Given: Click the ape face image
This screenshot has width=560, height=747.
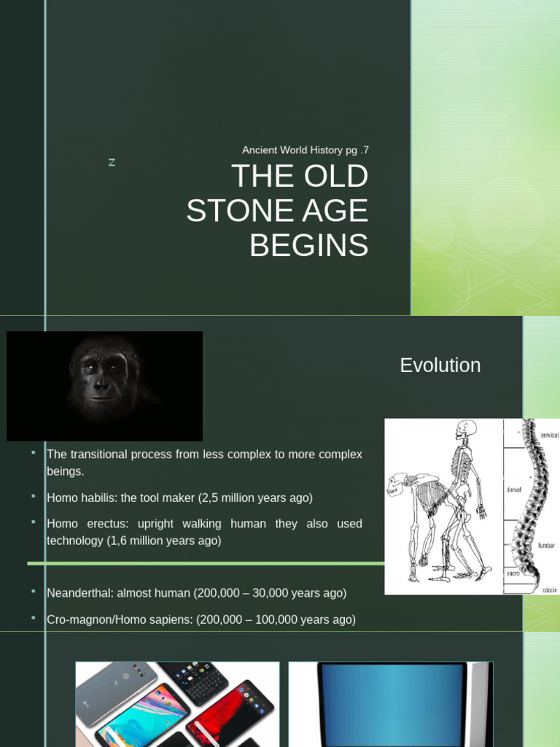Looking at the screenshot, I should pyautogui.click(x=104, y=386).
